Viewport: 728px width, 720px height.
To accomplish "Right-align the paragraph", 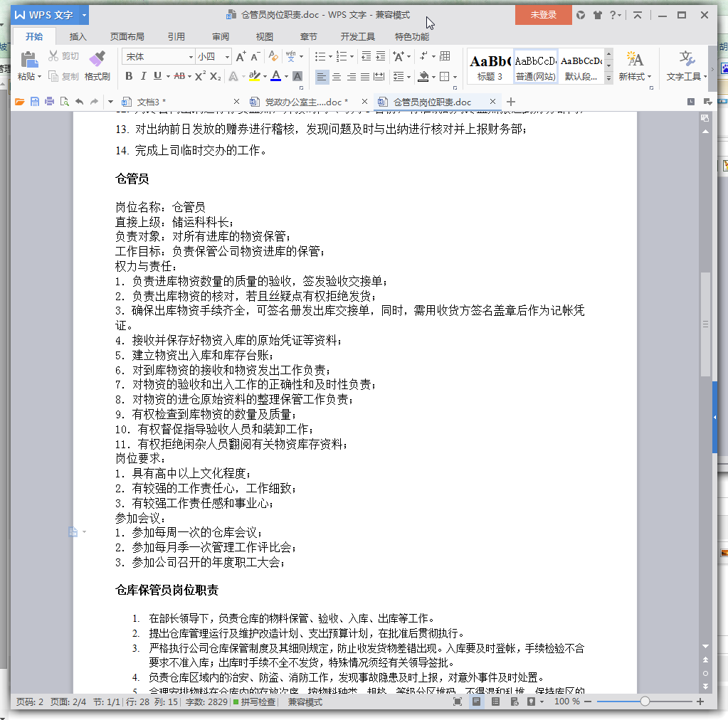I will pos(351,77).
